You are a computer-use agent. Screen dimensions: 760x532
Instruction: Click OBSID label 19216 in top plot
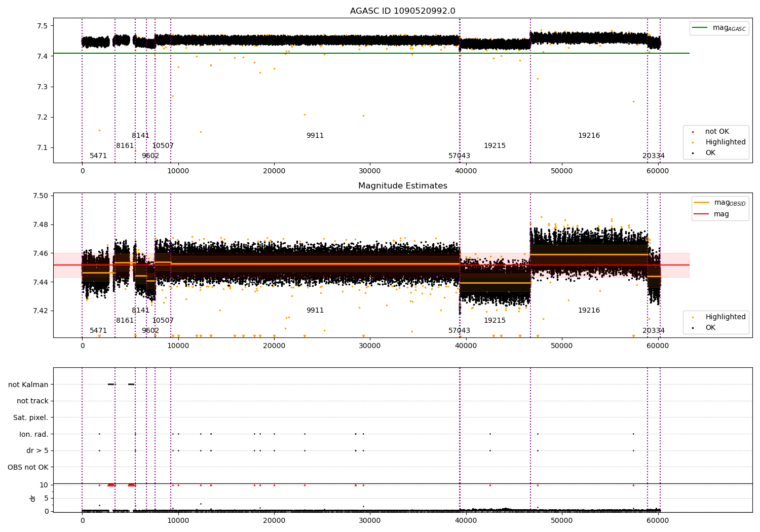pyautogui.click(x=589, y=136)
